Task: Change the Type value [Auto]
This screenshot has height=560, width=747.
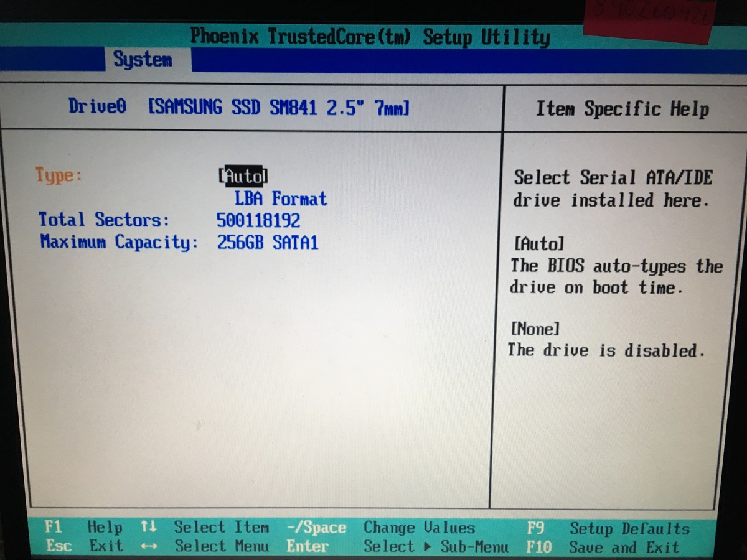Action: [x=243, y=175]
